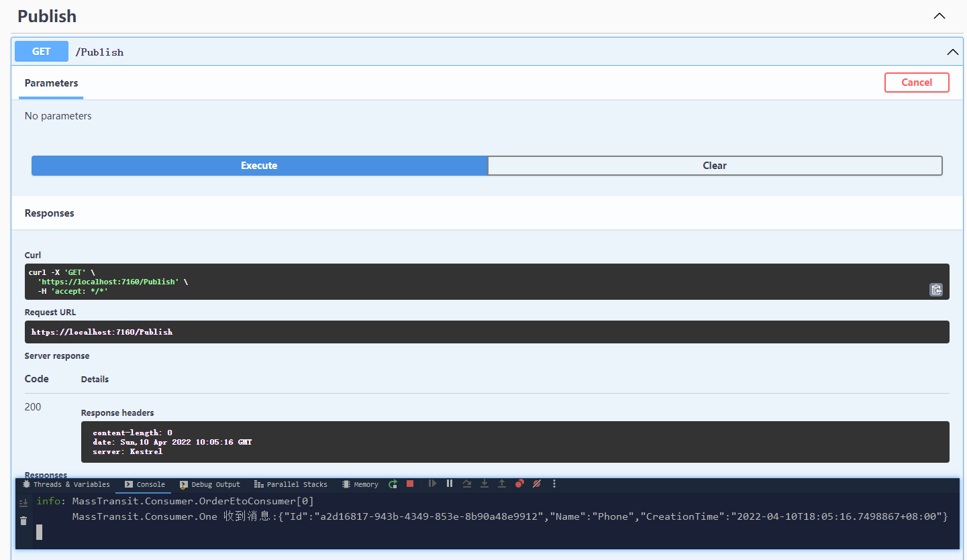The width and height of the screenshot is (967, 560).
Task: Collapse the Publish section
Action: [939, 16]
